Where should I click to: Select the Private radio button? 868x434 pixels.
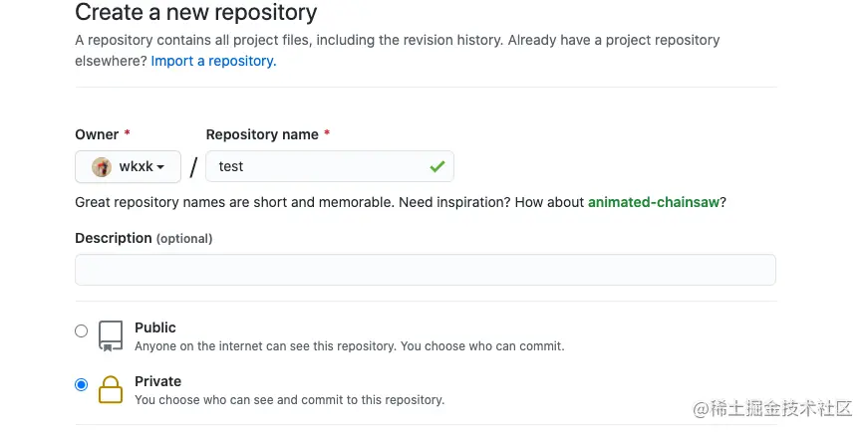pyautogui.click(x=82, y=385)
